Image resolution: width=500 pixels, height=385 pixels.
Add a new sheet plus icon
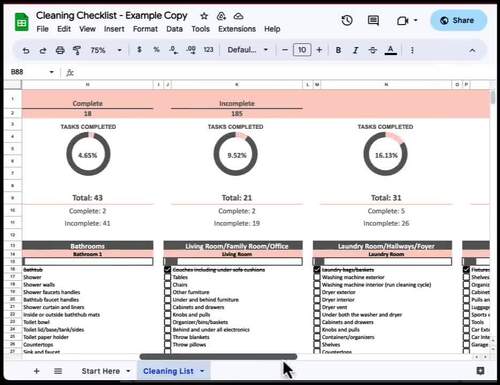tap(37, 371)
